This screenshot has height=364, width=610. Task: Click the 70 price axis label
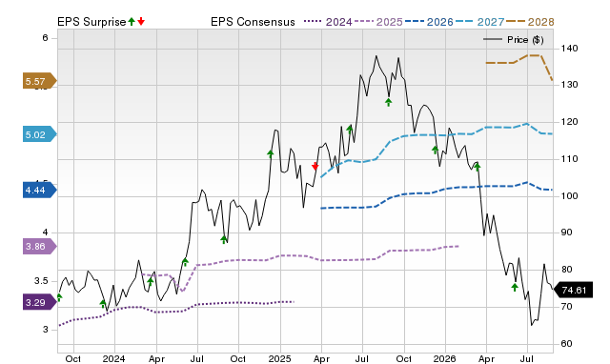pos(566,307)
